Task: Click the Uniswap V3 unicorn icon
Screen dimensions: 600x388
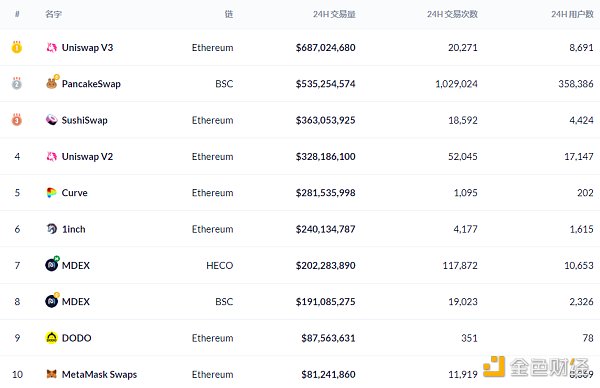Action: point(51,47)
